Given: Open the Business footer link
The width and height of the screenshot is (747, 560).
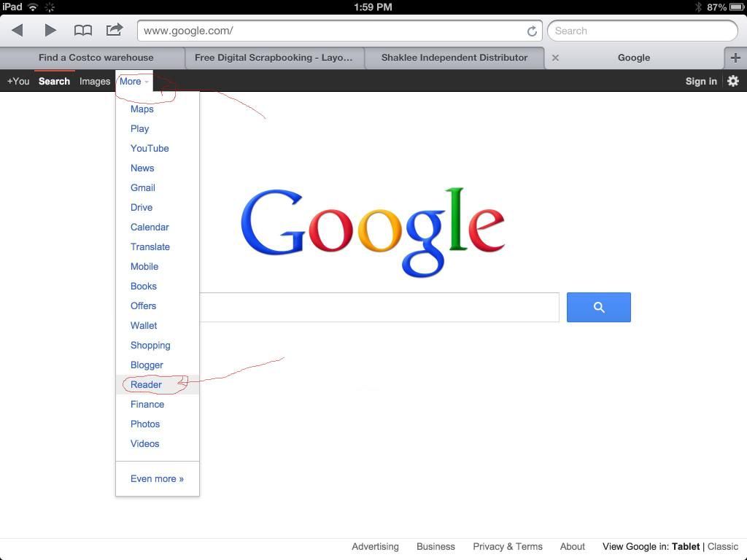Looking at the screenshot, I should click(x=436, y=547).
